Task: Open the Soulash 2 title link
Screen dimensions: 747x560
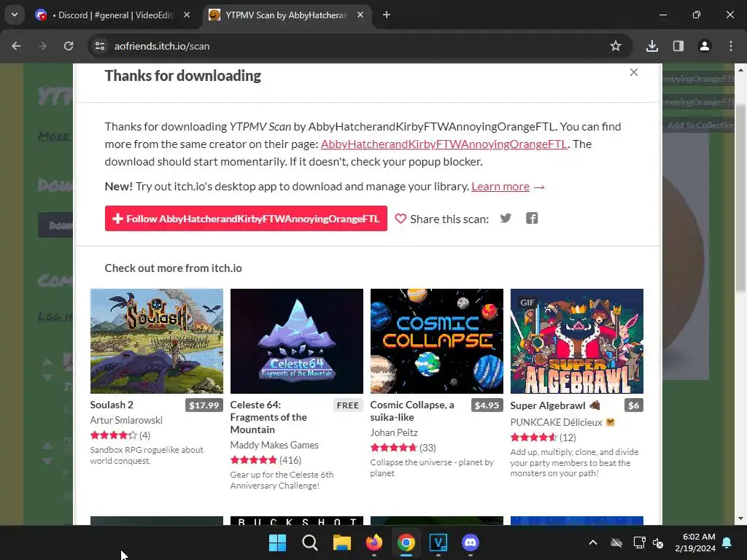Action: pyautogui.click(x=112, y=405)
